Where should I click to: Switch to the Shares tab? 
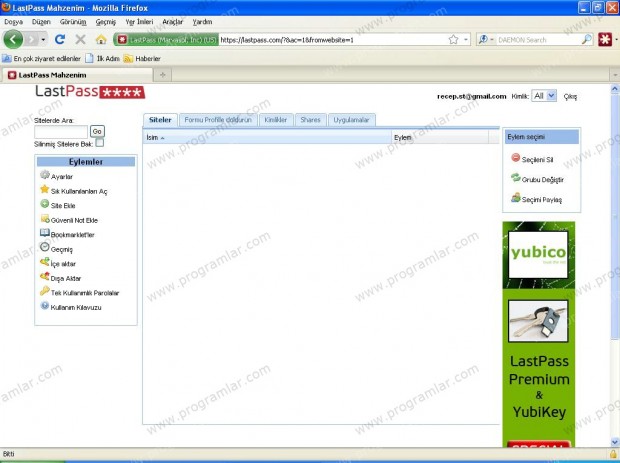(310, 120)
